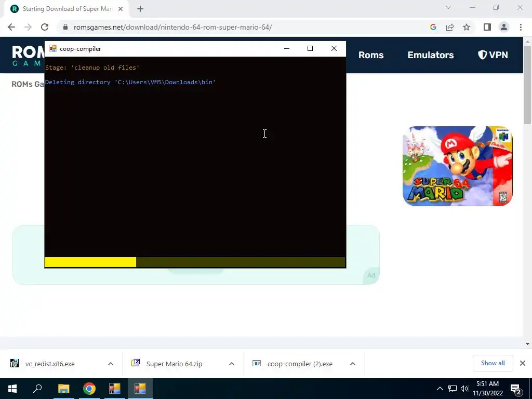This screenshot has height=399, width=532.
Task: Show hidden system tray icons
Action: (440, 389)
